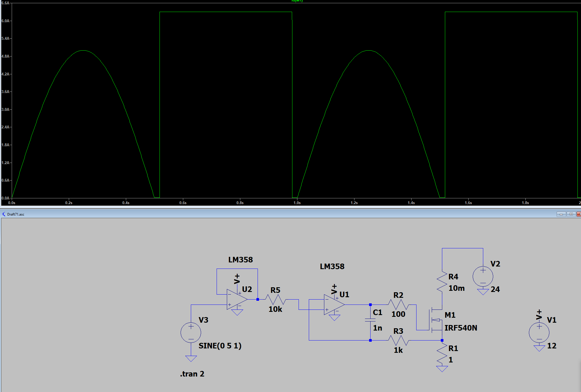Viewport: 581px width, 392px height.
Task: Select the M1 MOSFET transistor symbol
Action: (x=436, y=320)
